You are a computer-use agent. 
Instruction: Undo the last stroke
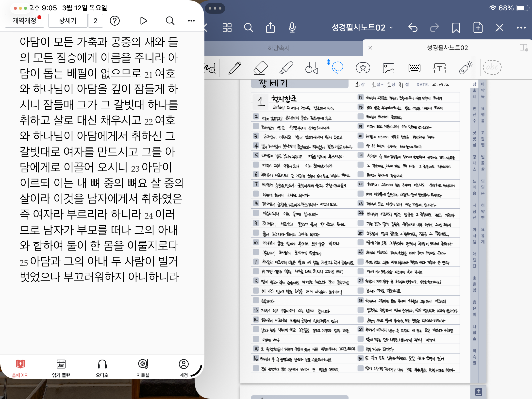click(413, 28)
